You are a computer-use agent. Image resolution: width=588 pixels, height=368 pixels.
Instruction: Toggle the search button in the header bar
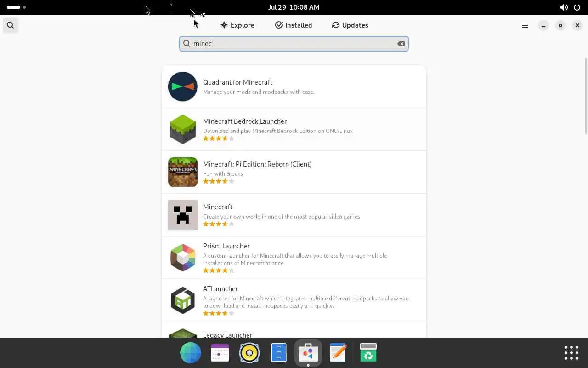(x=10, y=25)
